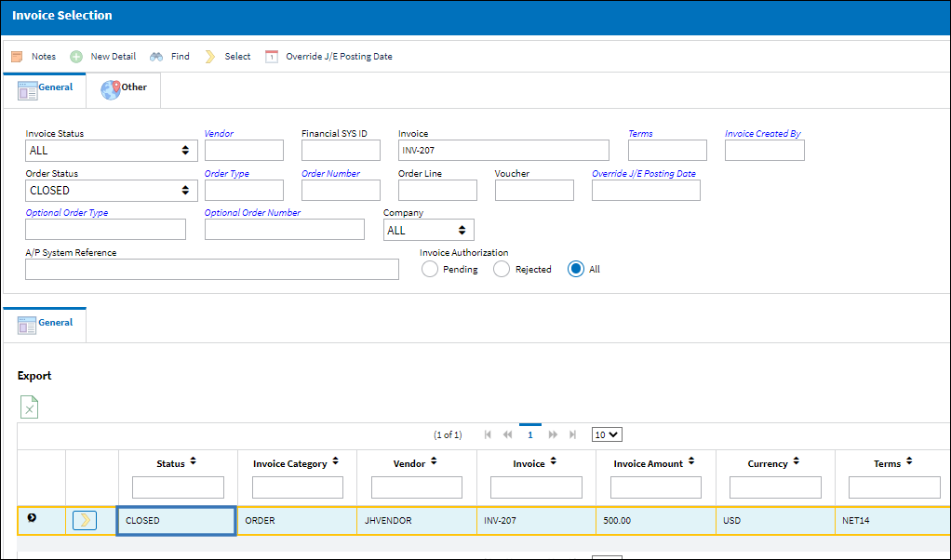This screenshot has width=951, height=560.
Task: Click Override J/E Posting Date calendar icon
Action: [x=272, y=57]
